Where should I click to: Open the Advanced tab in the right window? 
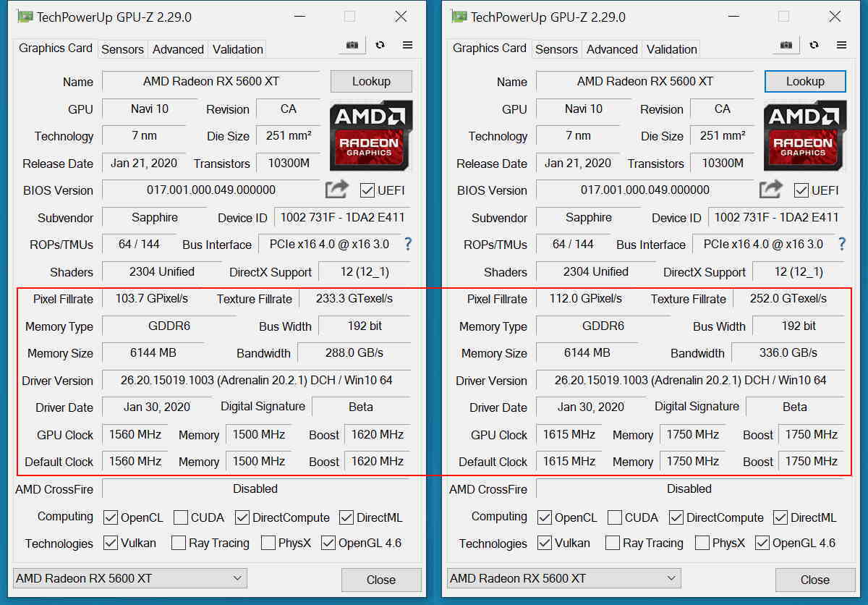pyautogui.click(x=611, y=49)
